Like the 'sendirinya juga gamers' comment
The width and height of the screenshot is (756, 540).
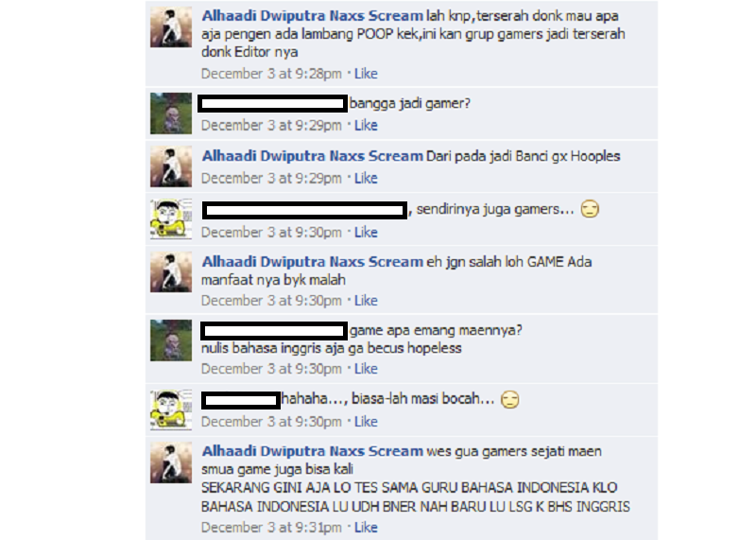(x=366, y=233)
